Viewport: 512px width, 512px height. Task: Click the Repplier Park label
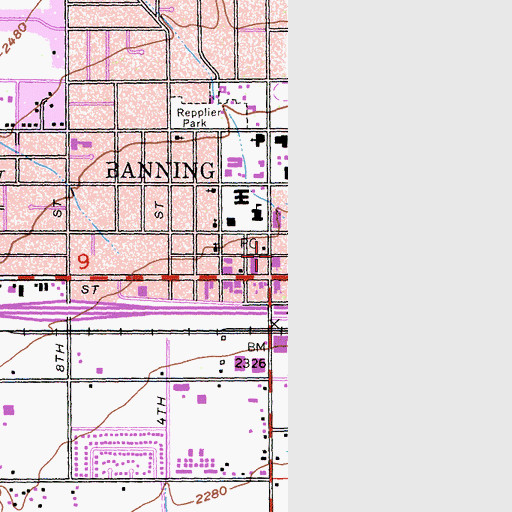click(199, 118)
